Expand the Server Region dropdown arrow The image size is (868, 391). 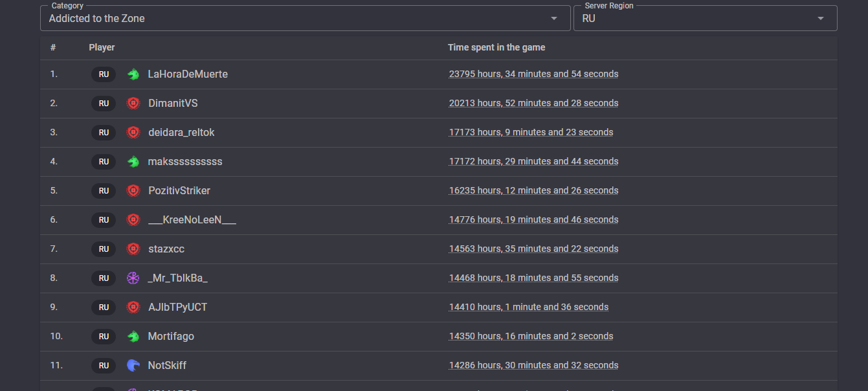pos(821,19)
